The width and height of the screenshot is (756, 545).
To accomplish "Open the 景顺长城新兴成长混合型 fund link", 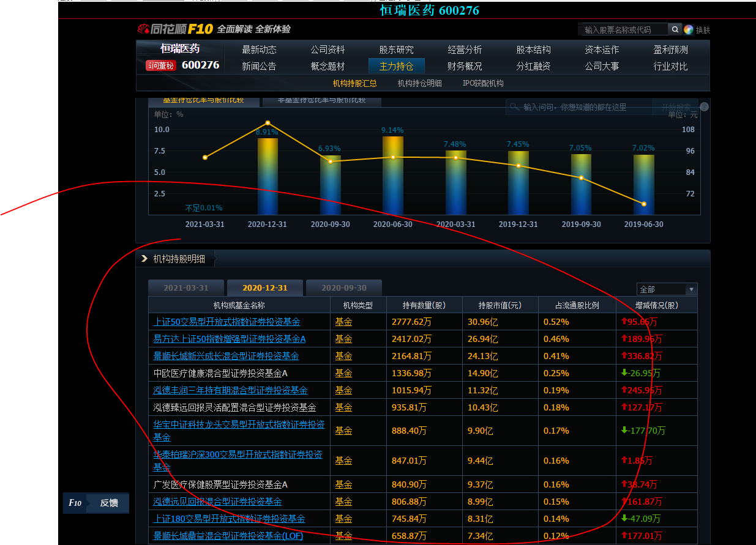I will [226, 356].
